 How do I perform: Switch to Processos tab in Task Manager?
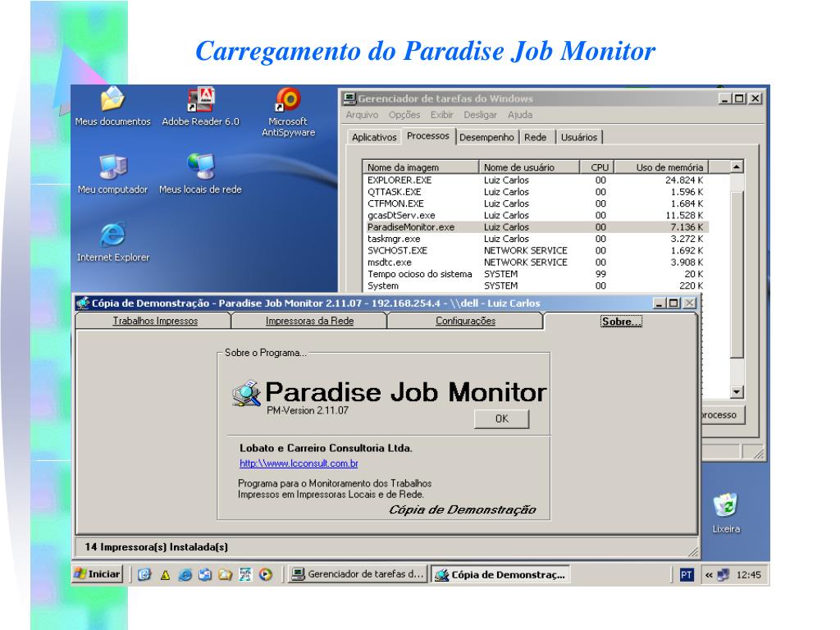tap(428, 136)
